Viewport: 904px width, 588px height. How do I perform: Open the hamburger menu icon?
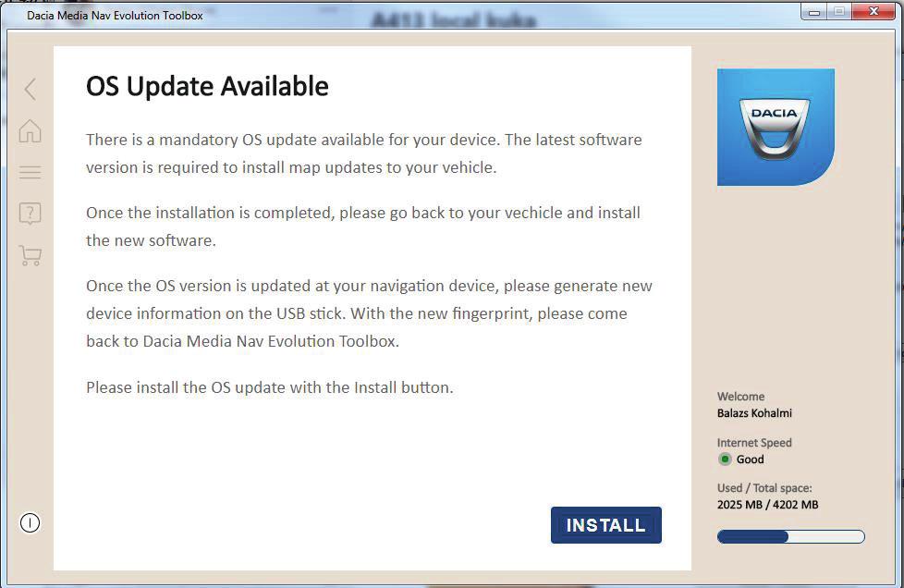click(30, 172)
